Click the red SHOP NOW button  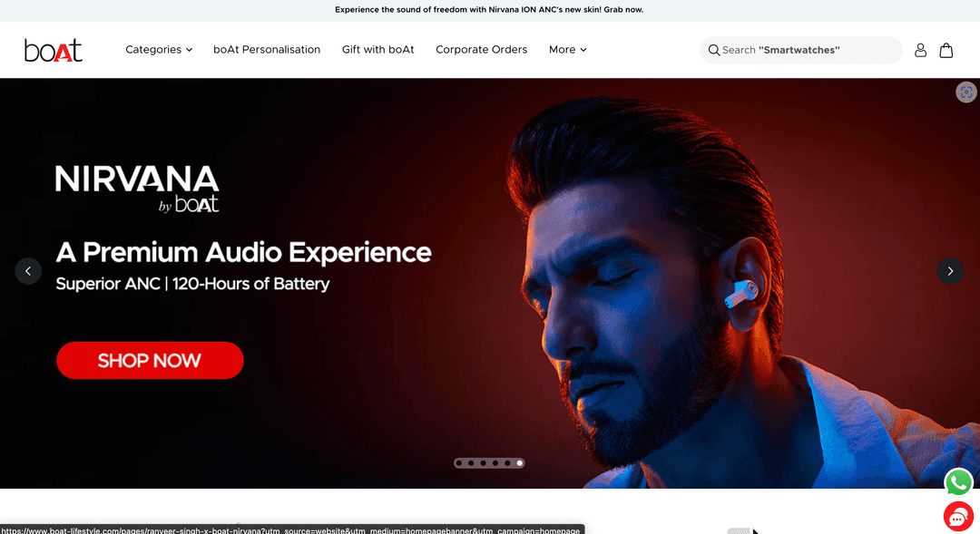pyautogui.click(x=150, y=360)
